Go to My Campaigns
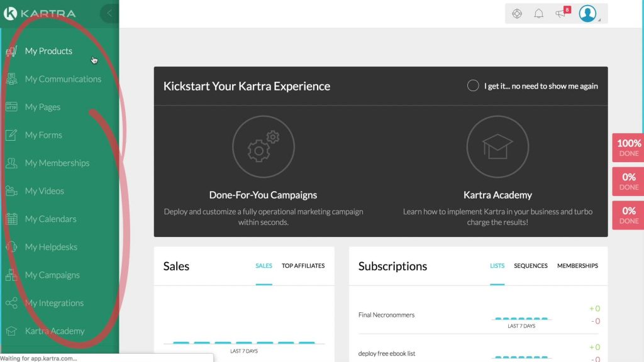 click(52, 275)
